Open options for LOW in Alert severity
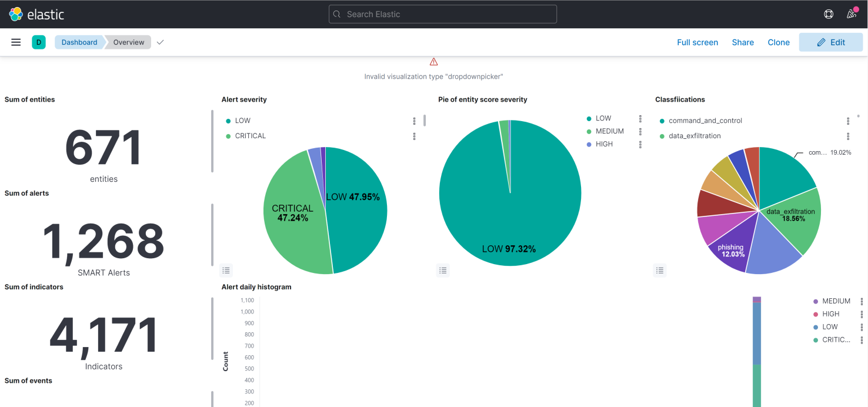 415,121
